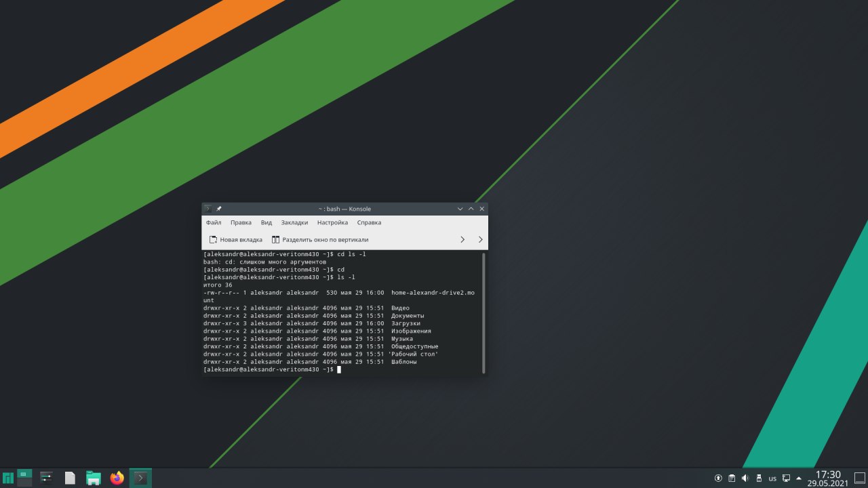Open the Закладки menu
Viewport: 868px width, 488px height.
click(294, 222)
